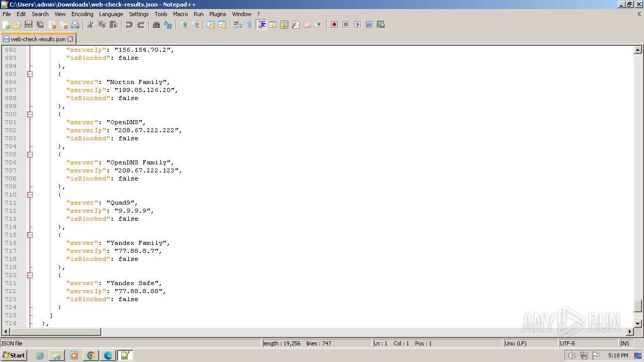
Task: Open Find with binoculars icon
Action: [156, 25]
